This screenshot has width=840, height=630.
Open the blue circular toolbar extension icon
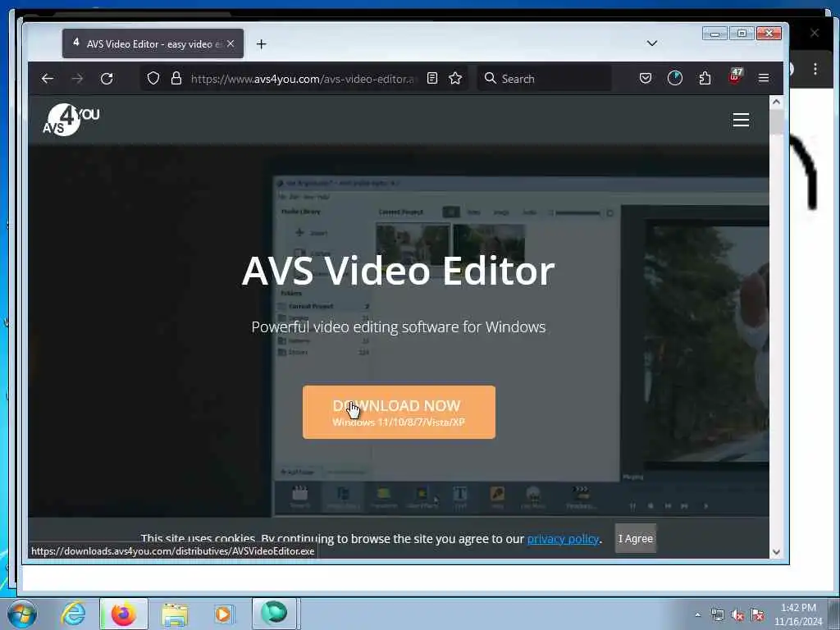point(675,78)
